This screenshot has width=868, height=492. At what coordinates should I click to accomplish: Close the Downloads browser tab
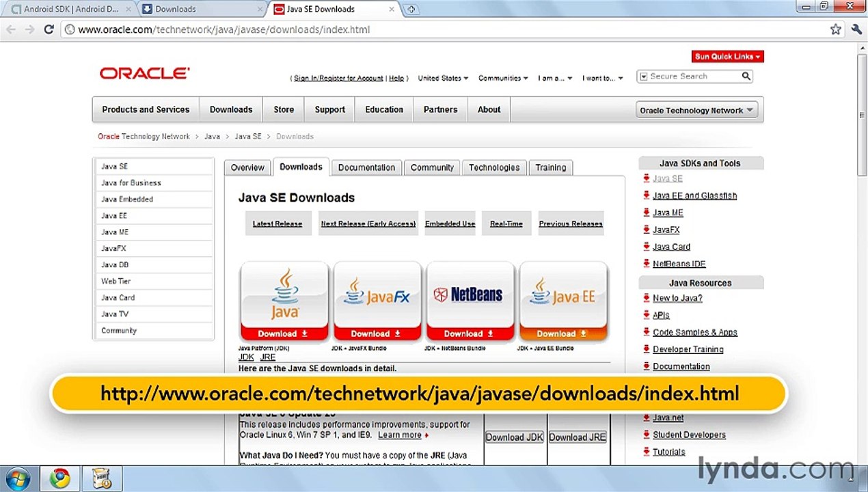pyautogui.click(x=260, y=10)
